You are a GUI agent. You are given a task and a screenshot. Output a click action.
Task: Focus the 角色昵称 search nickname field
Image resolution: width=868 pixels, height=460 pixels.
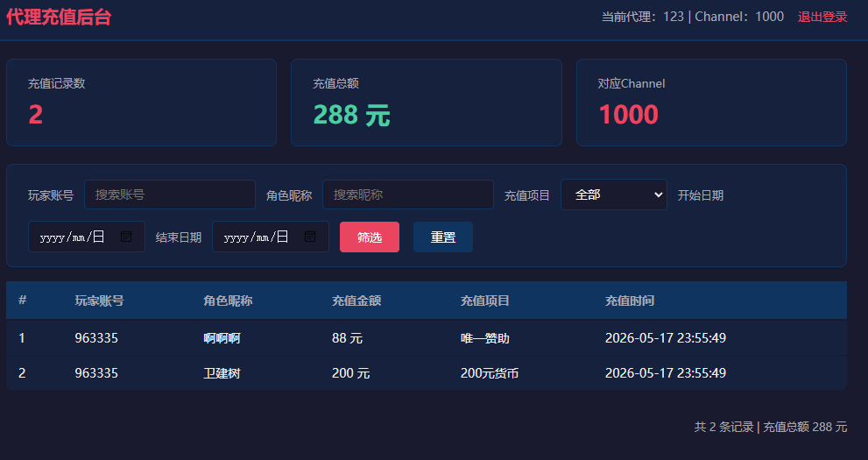coord(408,195)
